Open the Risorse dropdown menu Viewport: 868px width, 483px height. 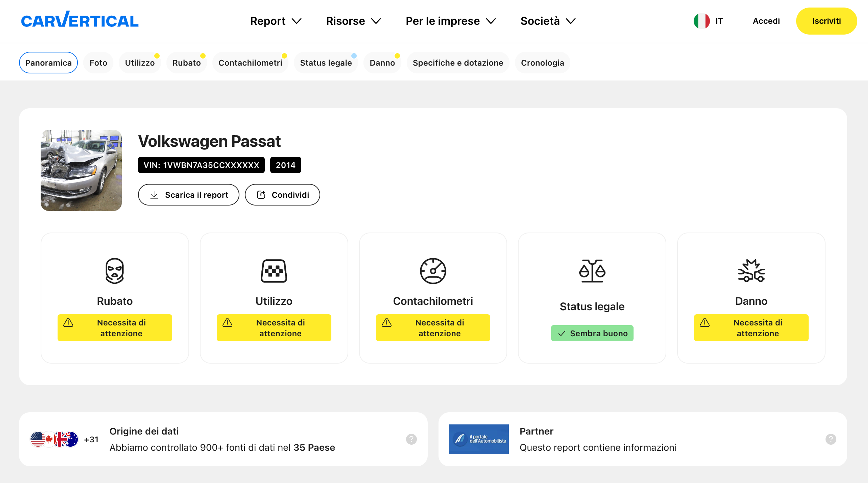click(353, 21)
